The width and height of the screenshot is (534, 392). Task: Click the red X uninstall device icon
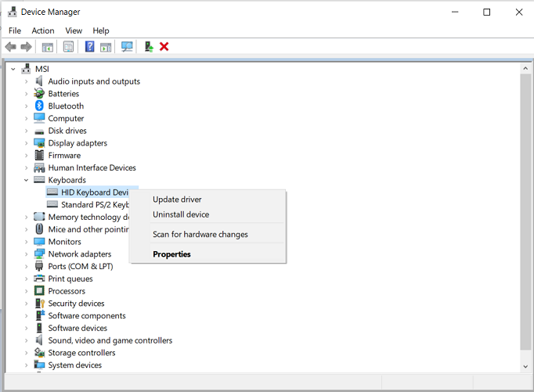(x=164, y=47)
